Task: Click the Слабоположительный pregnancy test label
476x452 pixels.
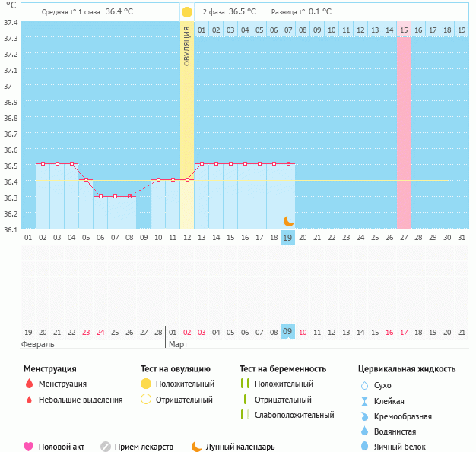Action: pos(294,415)
